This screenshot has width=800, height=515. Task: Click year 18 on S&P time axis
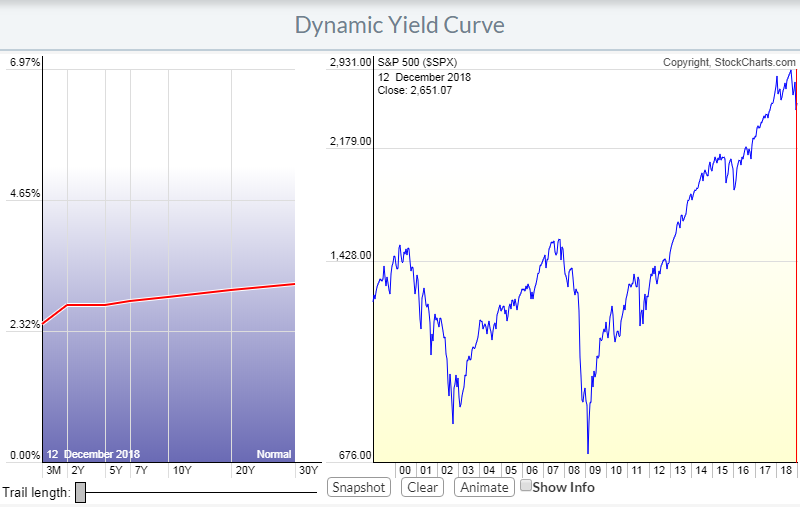click(784, 470)
